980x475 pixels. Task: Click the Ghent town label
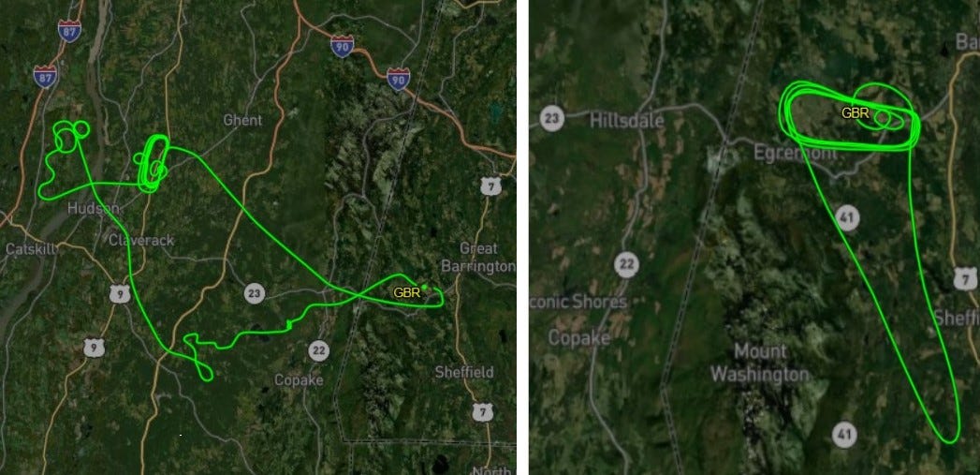click(242, 120)
